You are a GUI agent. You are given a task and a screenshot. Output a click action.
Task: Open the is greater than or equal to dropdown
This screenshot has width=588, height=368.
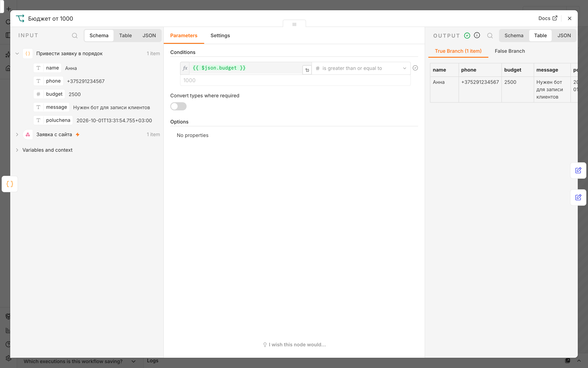point(361,68)
